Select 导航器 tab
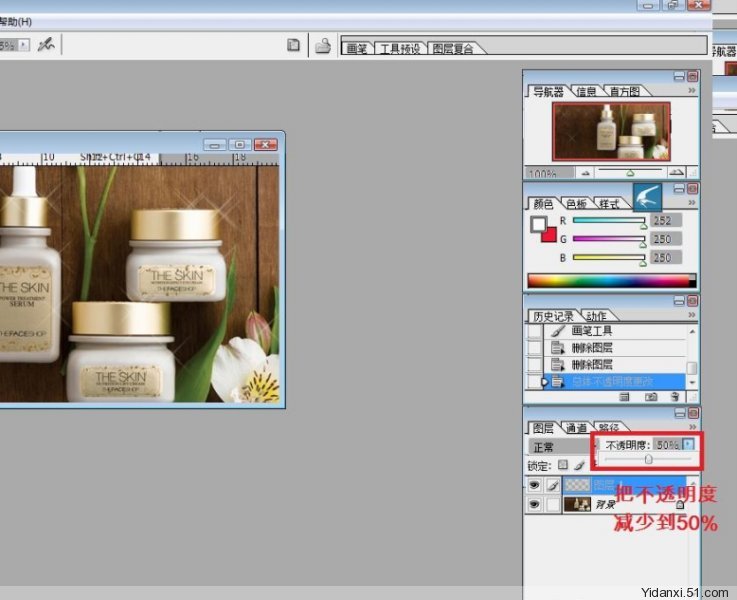The height and width of the screenshot is (600, 737). (x=548, y=91)
